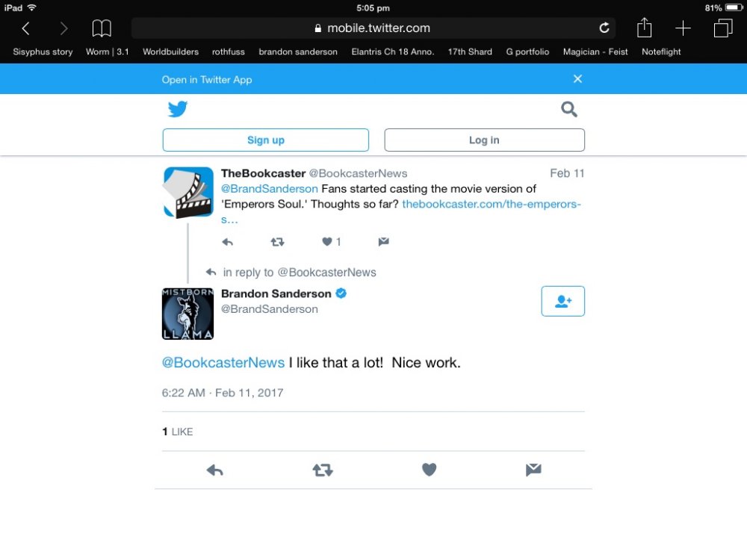Open the Brandon Sanderson name link
Image resolution: width=747 pixels, height=560 pixels.
276,293
